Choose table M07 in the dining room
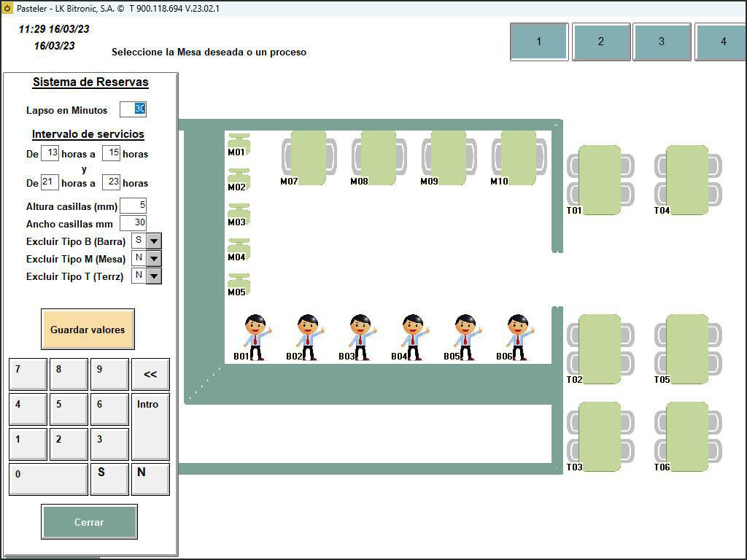Screen dimensions: 747x560 click(x=309, y=157)
